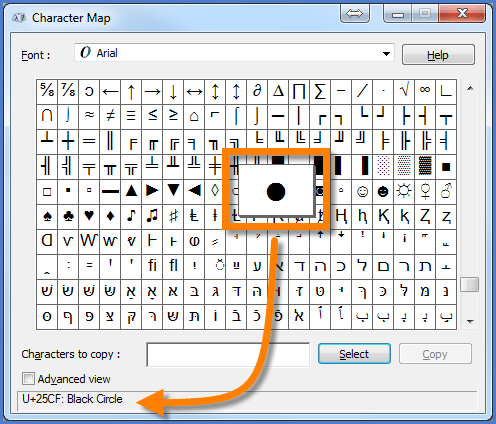Choose the rightwards arrow character
The image size is (496, 424).
point(152,91)
